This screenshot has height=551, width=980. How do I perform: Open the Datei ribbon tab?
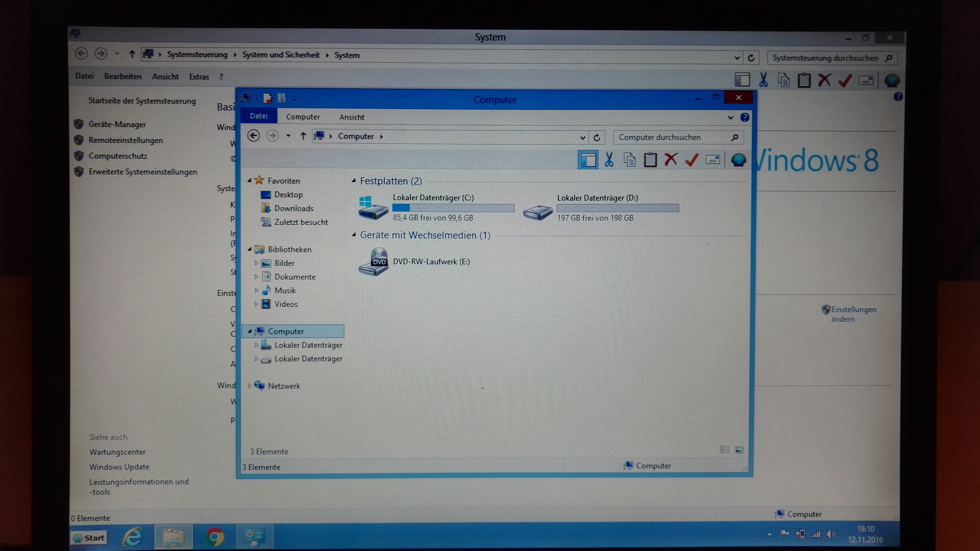tap(259, 116)
